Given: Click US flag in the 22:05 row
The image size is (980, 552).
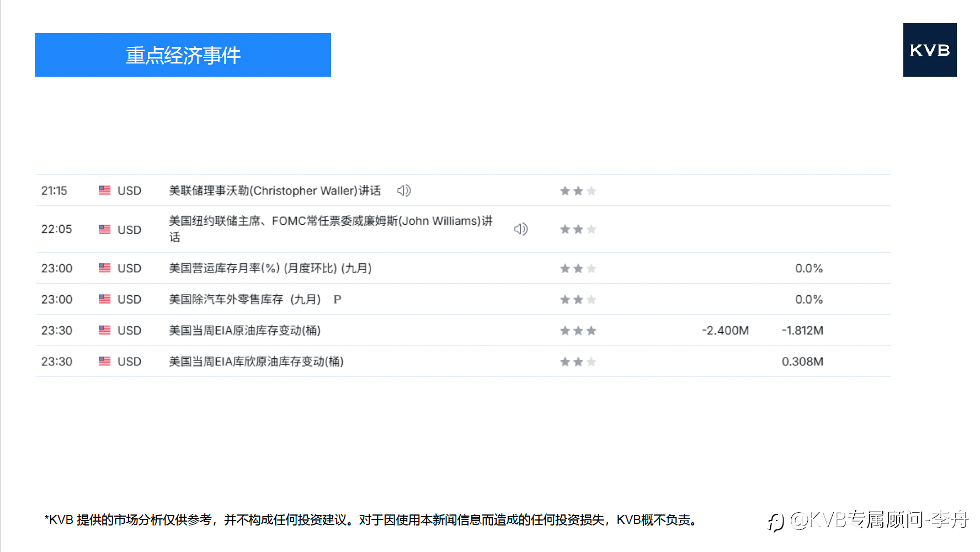Looking at the screenshot, I should pos(105,229).
